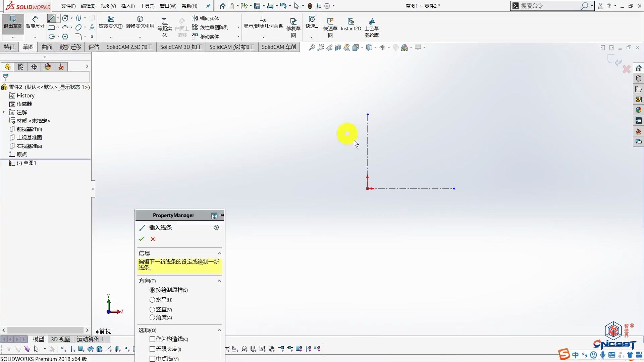Select the Line sketch tool
Viewport: 644px width, 362px height.
tap(51, 18)
